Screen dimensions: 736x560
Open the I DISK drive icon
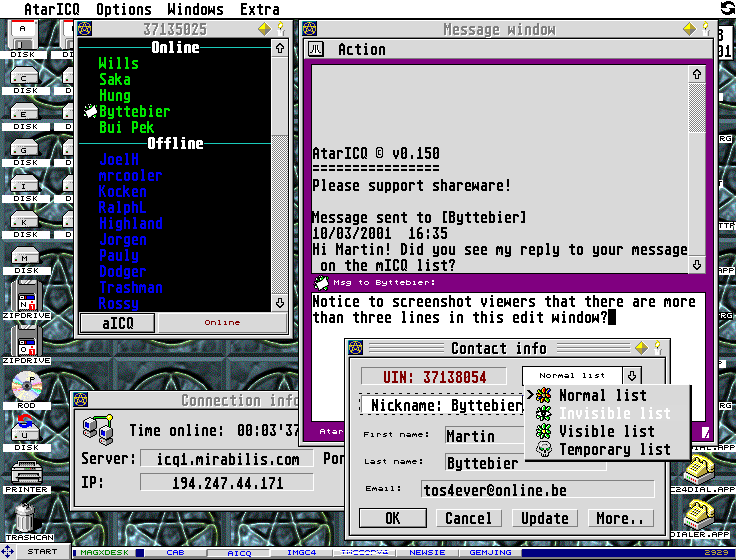tap(25, 189)
